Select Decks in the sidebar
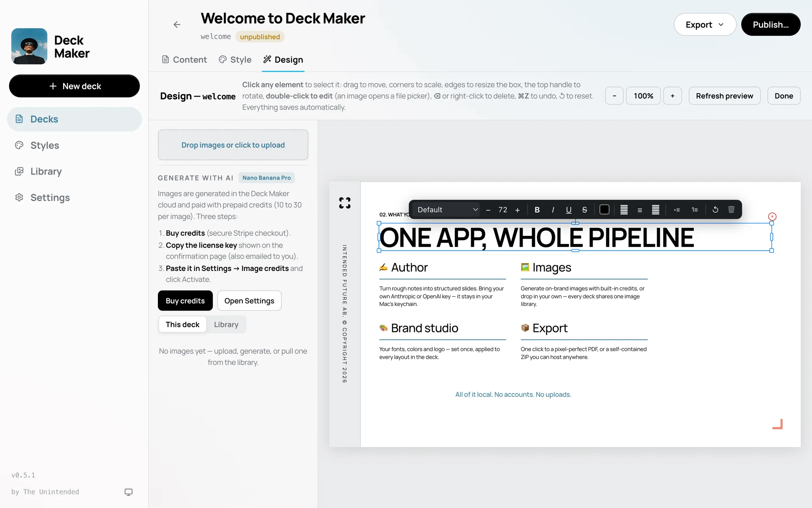Screen dimensions: 812x508 [x=74, y=119]
